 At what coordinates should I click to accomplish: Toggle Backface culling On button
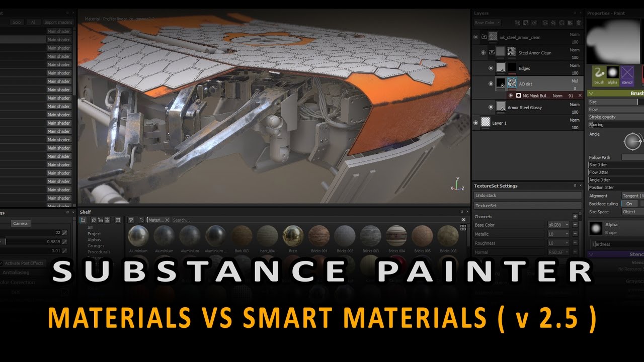tap(629, 204)
